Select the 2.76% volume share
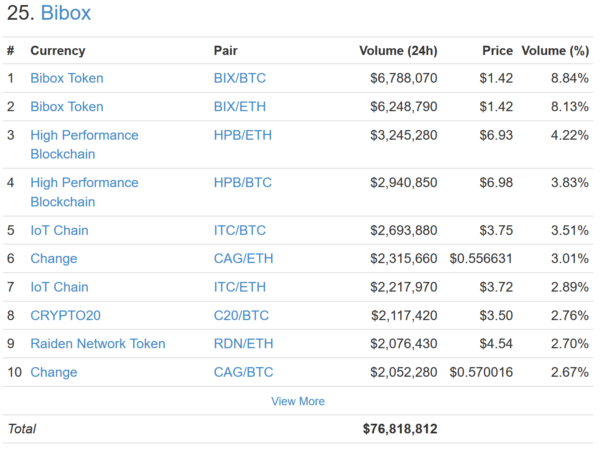600x451 pixels. (570, 315)
